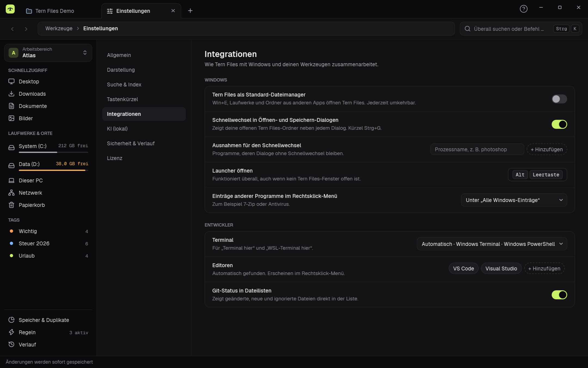Turn off Git-Status in Dateilisten toggle
The image size is (588, 368).
[x=559, y=294]
